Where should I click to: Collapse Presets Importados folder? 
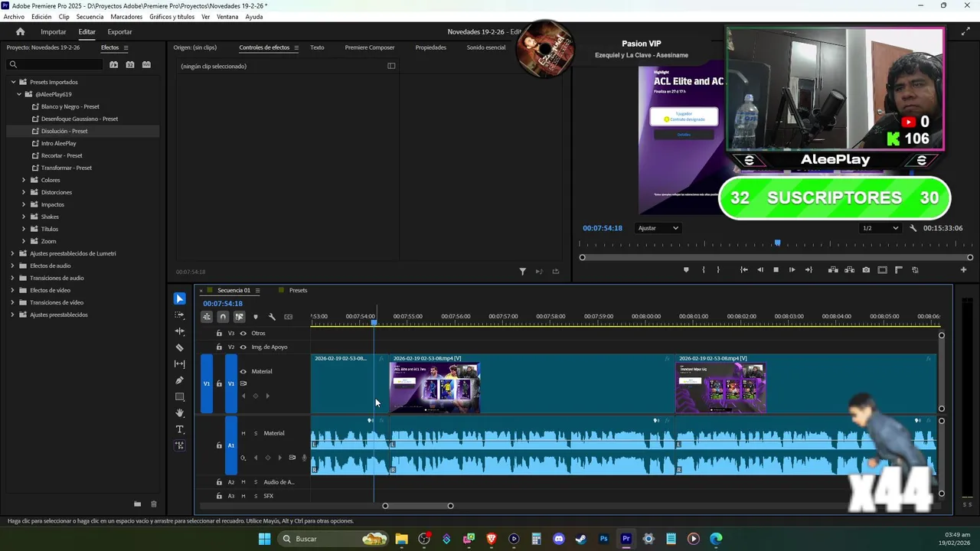click(13, 82)
